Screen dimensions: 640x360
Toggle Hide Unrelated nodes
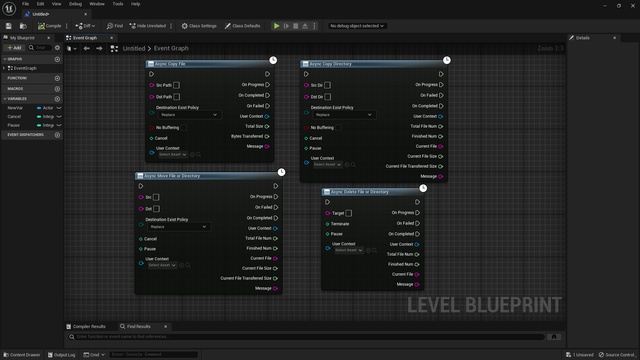click(147, 26)
